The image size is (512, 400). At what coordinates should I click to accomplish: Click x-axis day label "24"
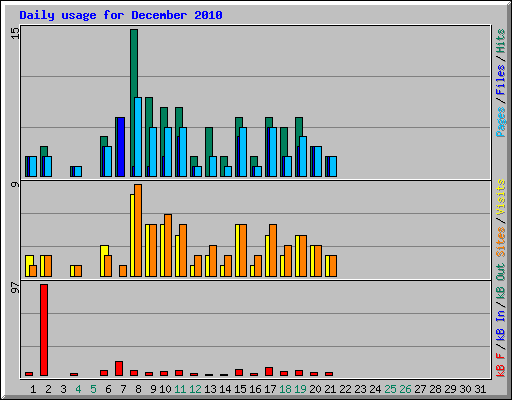[x=375, y=389]
